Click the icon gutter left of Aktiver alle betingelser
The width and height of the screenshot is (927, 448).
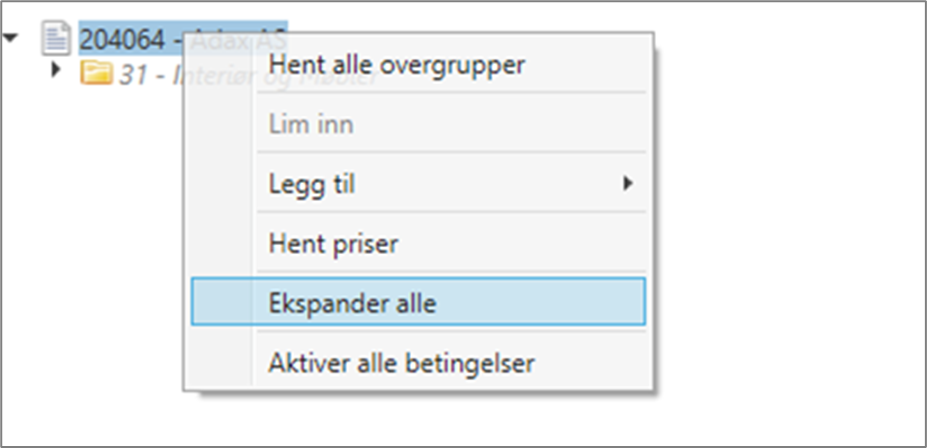tap(222, 361)
